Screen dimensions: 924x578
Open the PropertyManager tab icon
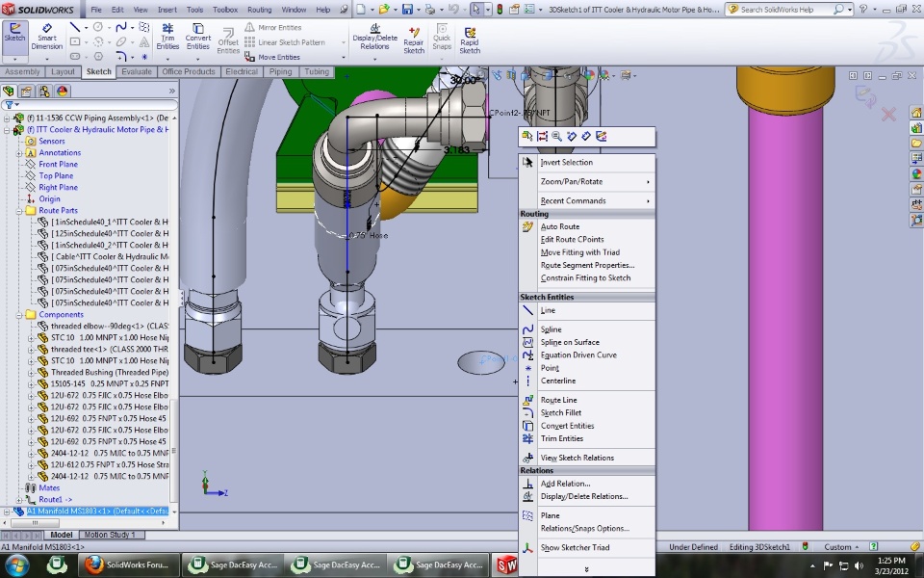pos(26,91)
